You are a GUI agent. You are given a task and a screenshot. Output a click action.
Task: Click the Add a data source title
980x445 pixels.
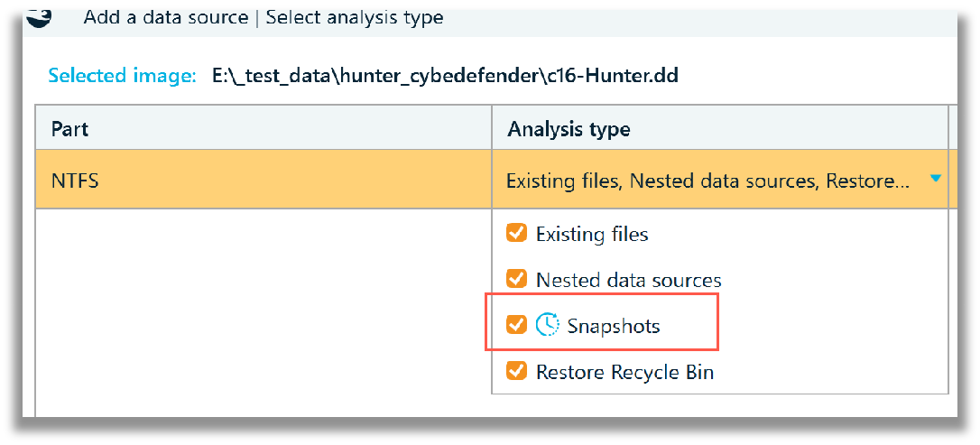point(166,17)
